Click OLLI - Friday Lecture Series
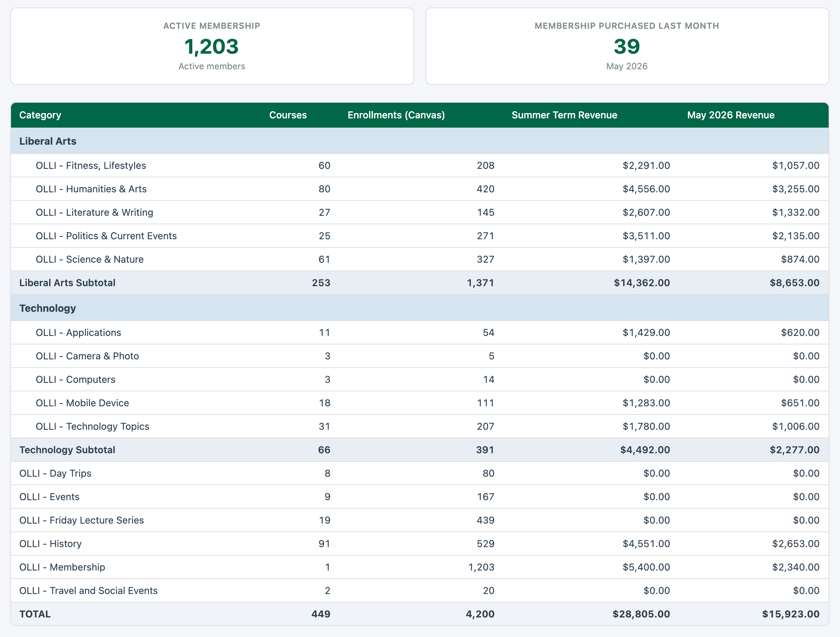 (82, 520)
